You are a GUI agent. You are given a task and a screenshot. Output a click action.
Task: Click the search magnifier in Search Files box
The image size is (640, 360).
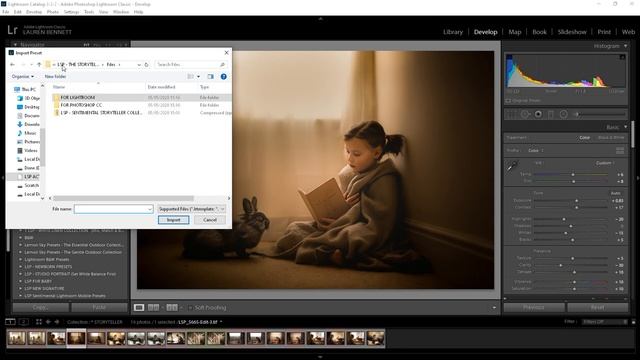point(222,64)
